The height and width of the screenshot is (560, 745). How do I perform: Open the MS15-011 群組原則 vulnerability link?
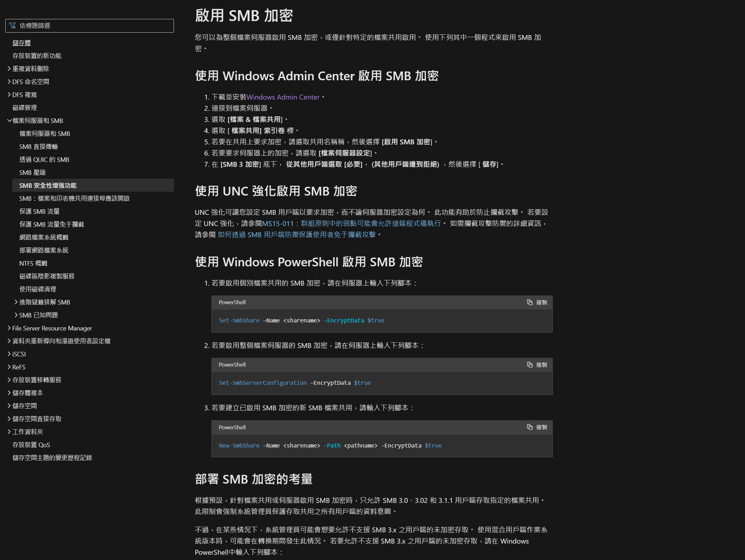click(x=351, y=223)
